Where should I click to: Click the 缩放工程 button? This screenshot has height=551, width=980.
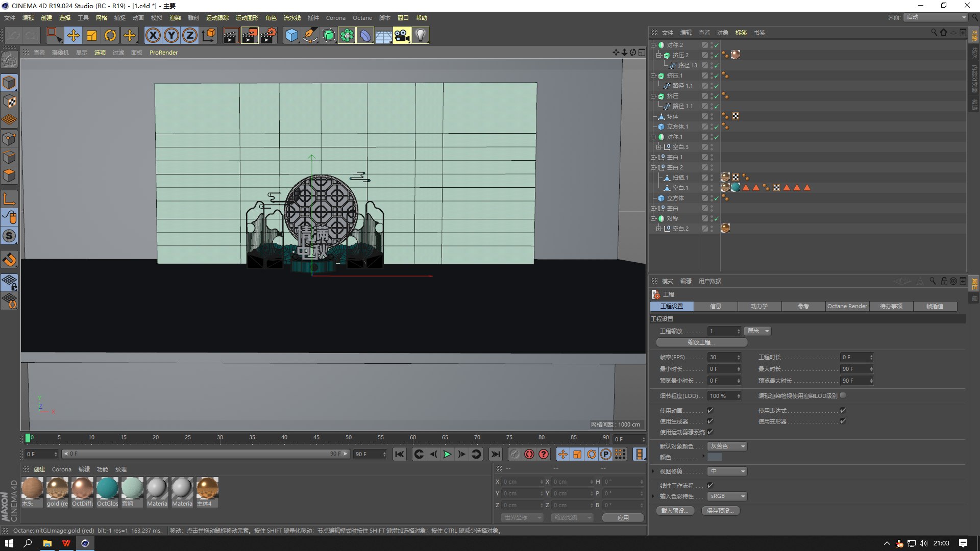(x=701, y=342)
